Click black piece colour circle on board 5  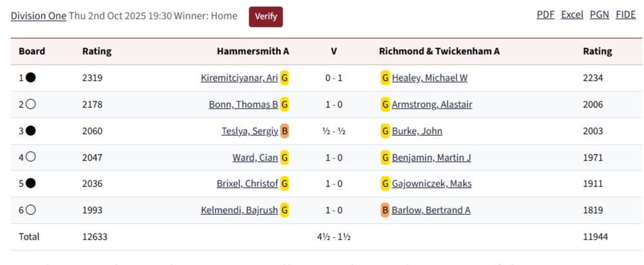coord(30,184)
